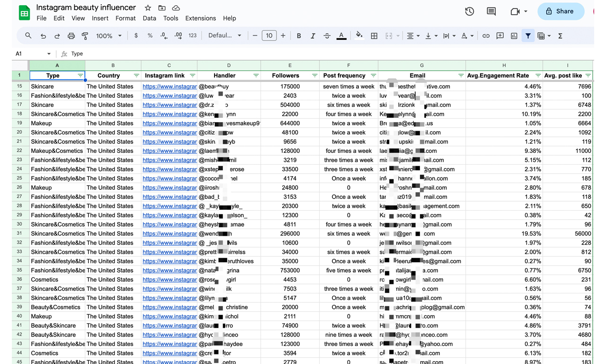Toggle bold formatting

pyautogui.click(x=299, y=36)
